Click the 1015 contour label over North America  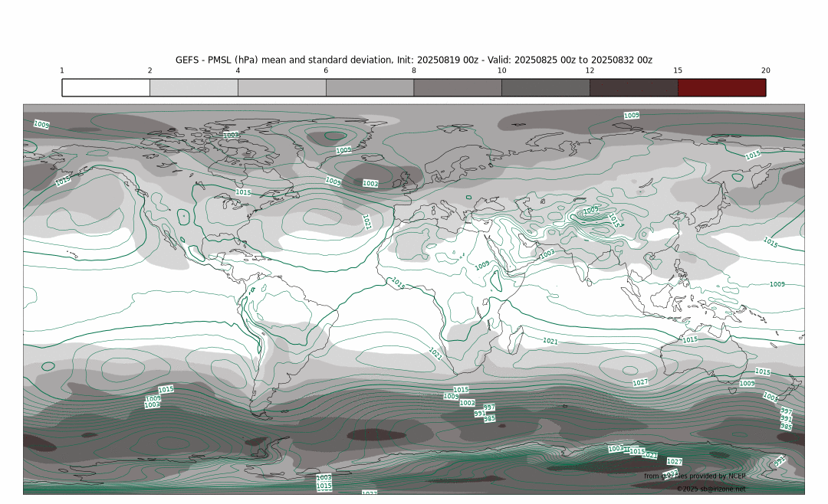tap(243, 192)
